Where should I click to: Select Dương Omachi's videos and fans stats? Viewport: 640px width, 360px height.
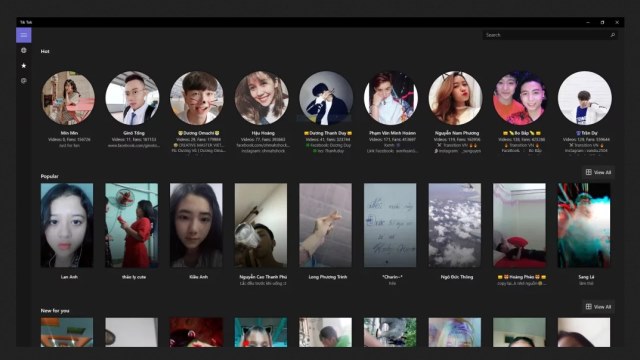(198, 139)
